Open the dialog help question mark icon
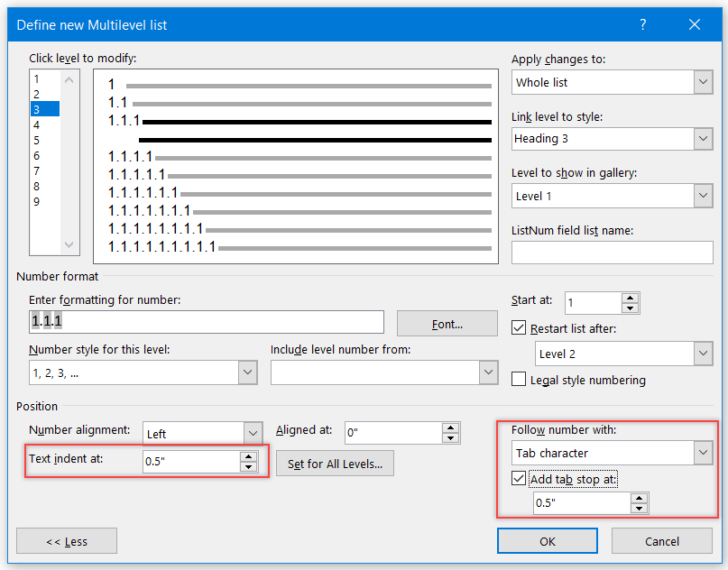 642,24
